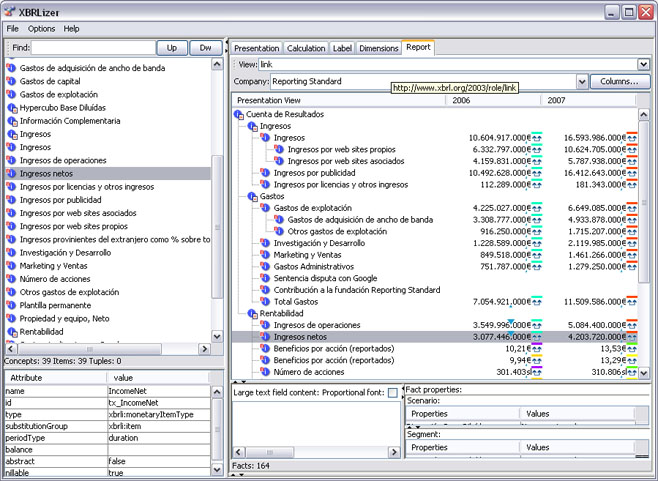658x481 pixels.
Task: Open the Company dropdown arrow
Action: point(582,81)
